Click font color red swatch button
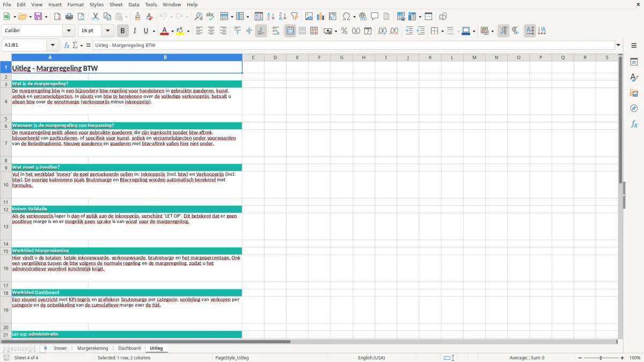 (x=165, y=31)
